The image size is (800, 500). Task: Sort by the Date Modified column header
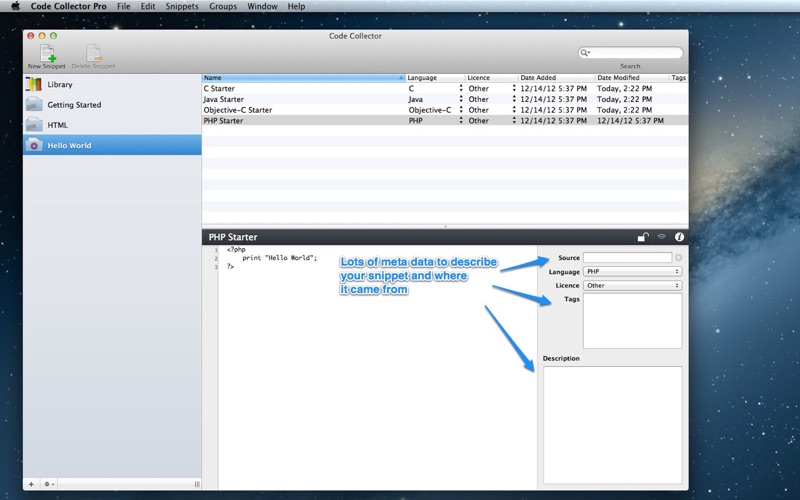click(x=632, y=78)
